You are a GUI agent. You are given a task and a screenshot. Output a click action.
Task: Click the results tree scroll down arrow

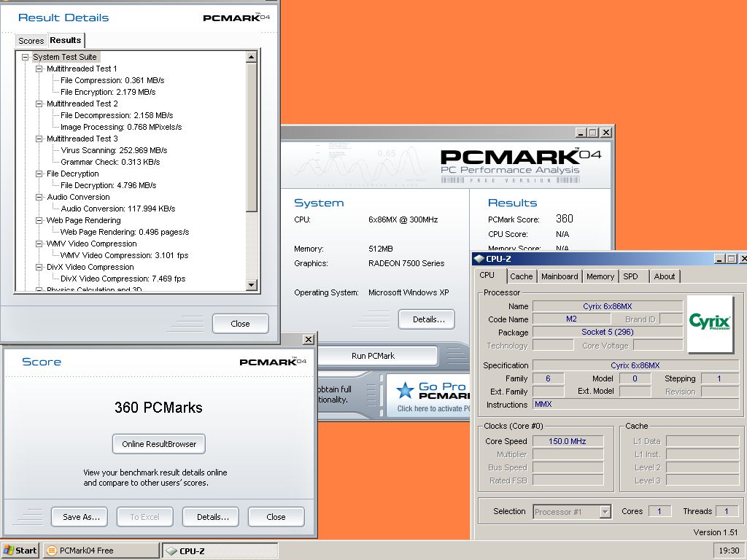pyautogui.click(x=252, y=285)
